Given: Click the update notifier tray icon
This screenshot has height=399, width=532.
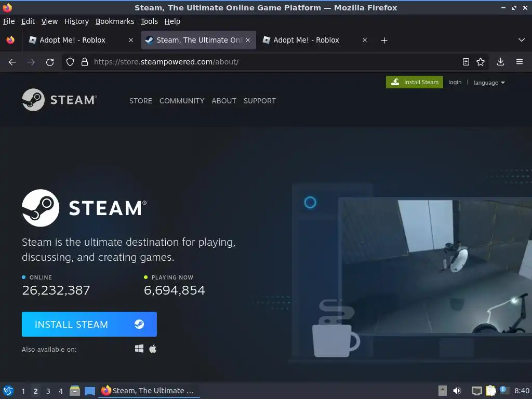Looking at the screenshot, I should pyautogui.click(x=504, y=390).
